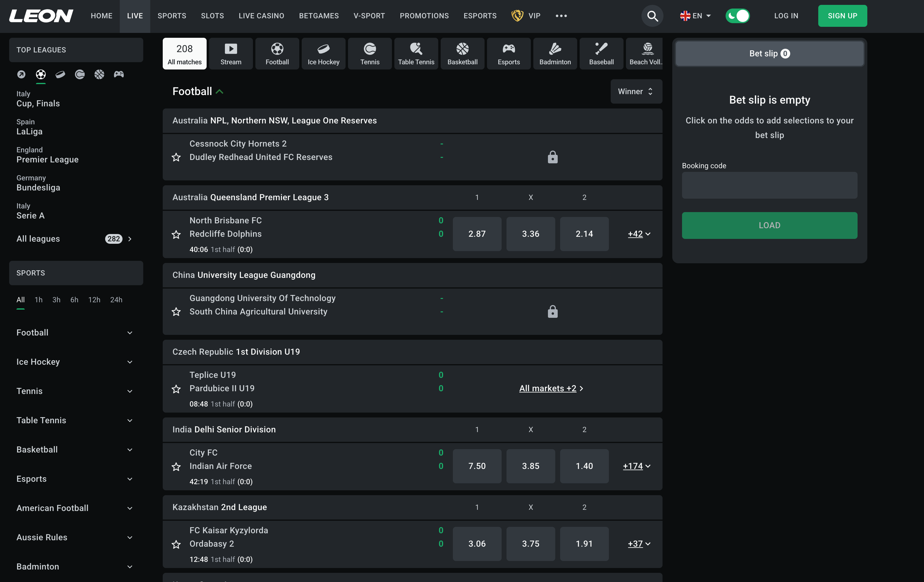Select the Tennis category tile
This screenshot has height=582, width=924.
(x=370, y=53)
